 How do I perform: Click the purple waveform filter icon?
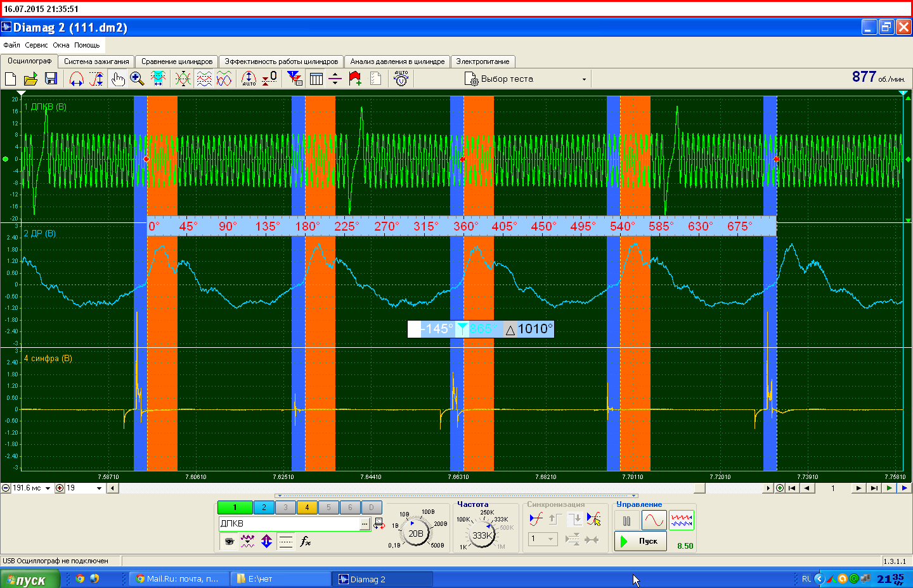point(247,541)
